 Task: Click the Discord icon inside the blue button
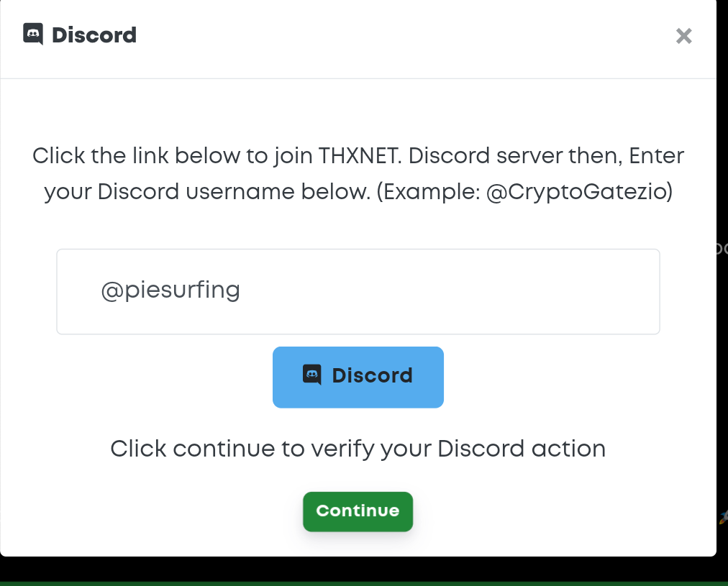[311, 375]
